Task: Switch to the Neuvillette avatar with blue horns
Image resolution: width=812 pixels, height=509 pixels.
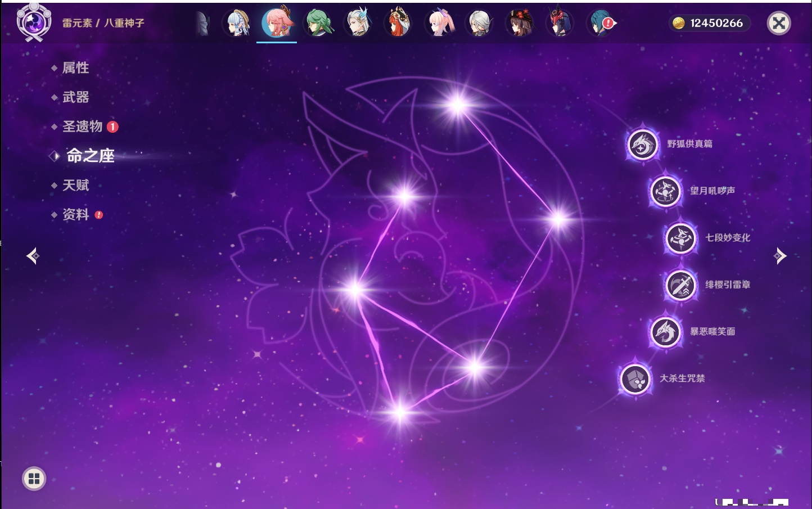Action: [359, 23]
